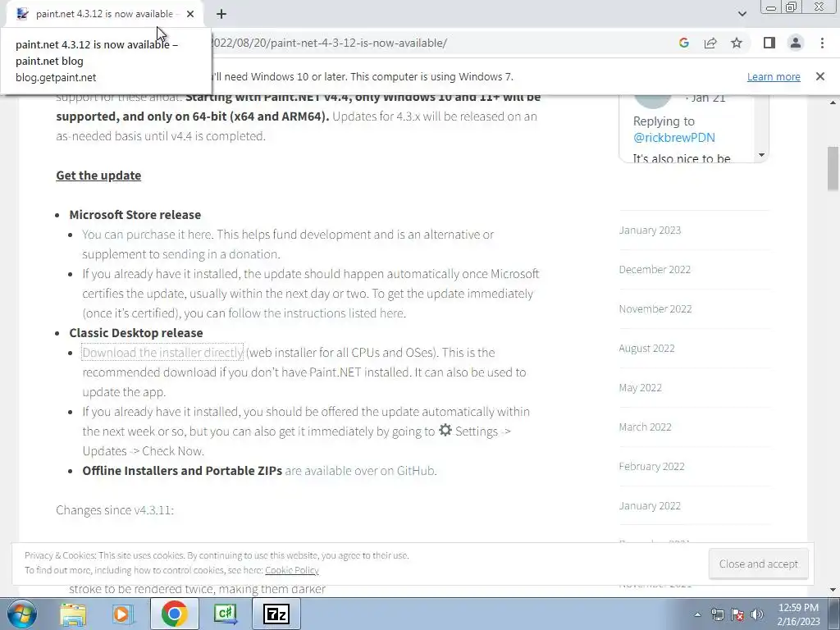Click the Close and accept button

pyautogui.click(x=758, y=564)
